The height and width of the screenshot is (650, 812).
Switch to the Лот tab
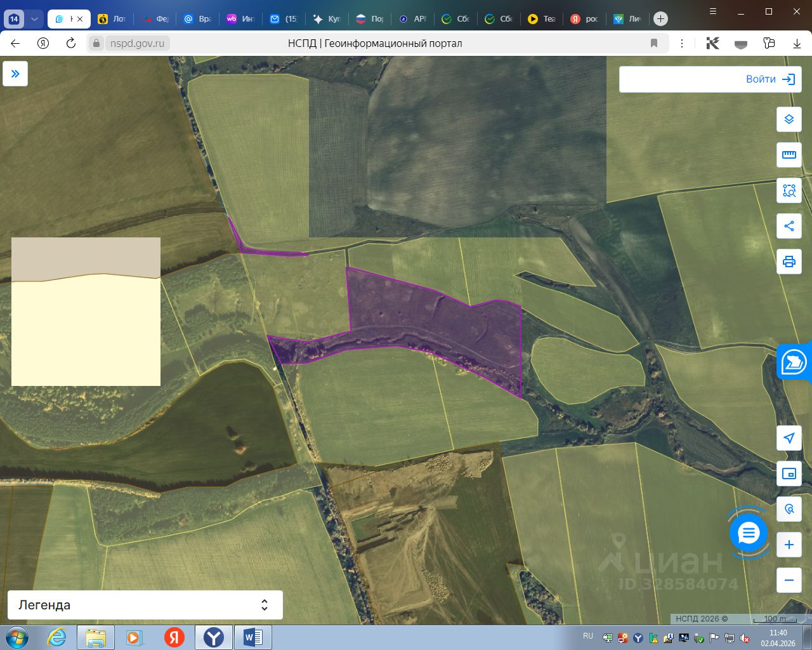(112, 19)
